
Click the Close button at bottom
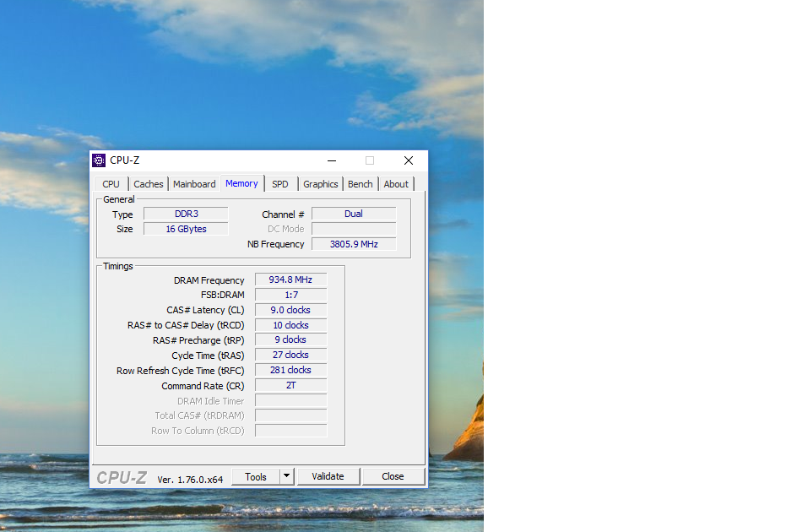pos(393,477)
